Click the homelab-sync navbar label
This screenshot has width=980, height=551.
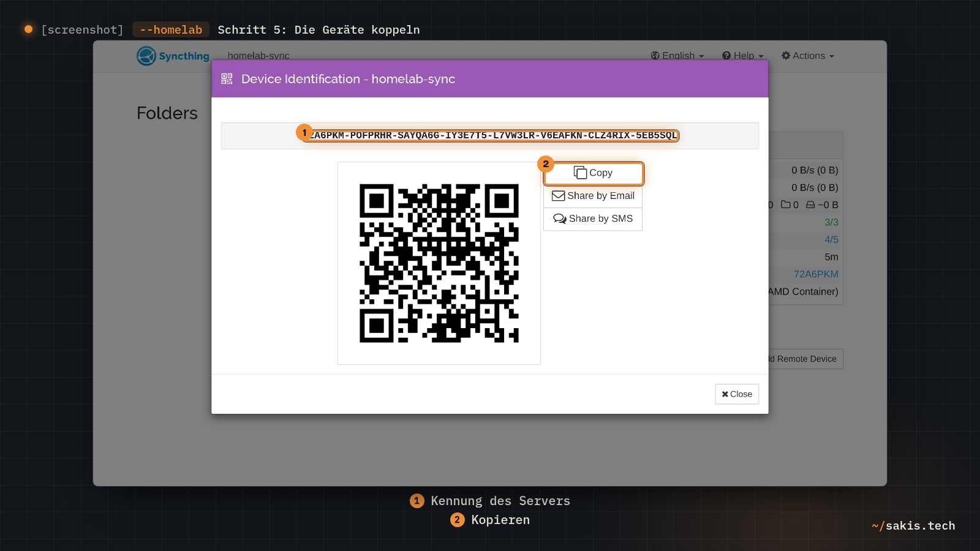(258, 56)
